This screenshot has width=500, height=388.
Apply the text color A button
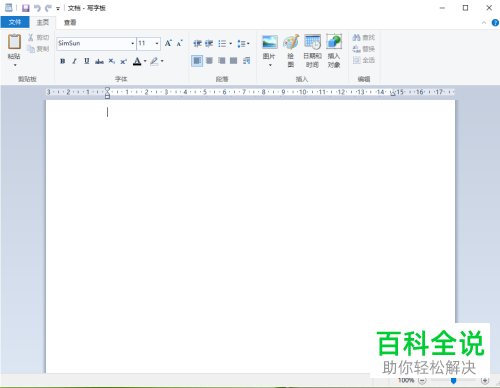point(137,61)
